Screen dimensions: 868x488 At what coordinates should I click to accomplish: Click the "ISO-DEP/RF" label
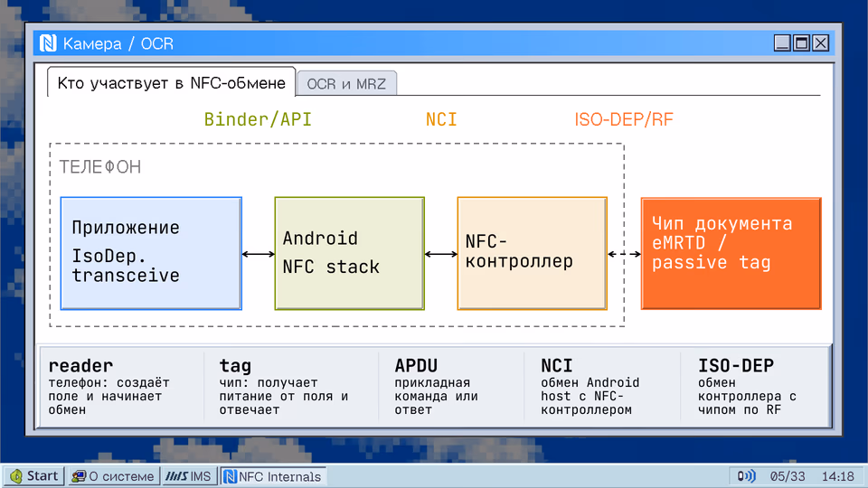click(624, 119)
